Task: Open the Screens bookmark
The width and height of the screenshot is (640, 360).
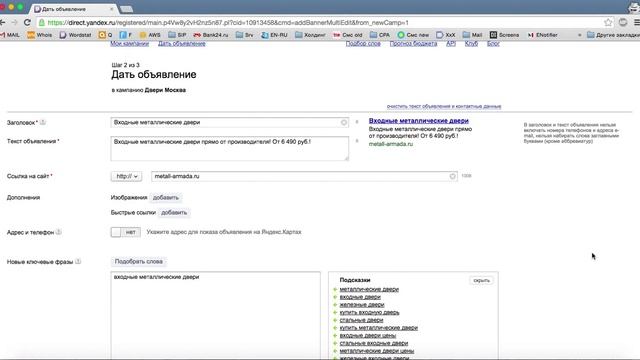Action: [x=504, y=35]
